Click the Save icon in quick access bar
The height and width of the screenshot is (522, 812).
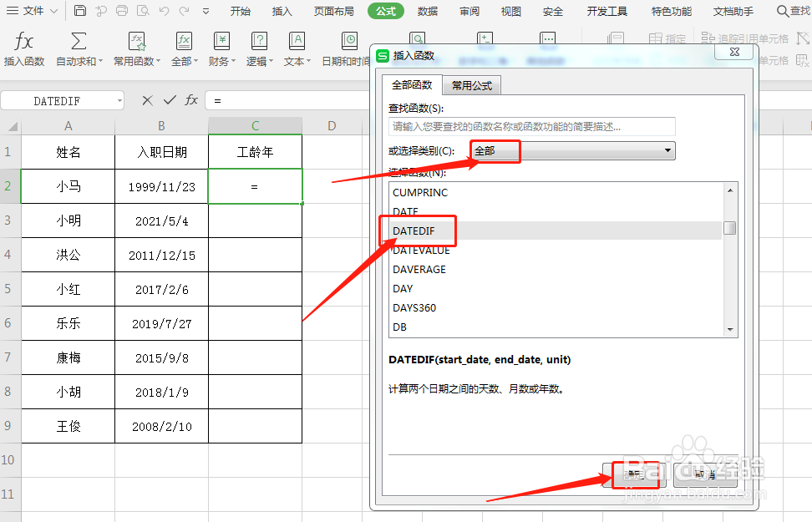point(79,10)
